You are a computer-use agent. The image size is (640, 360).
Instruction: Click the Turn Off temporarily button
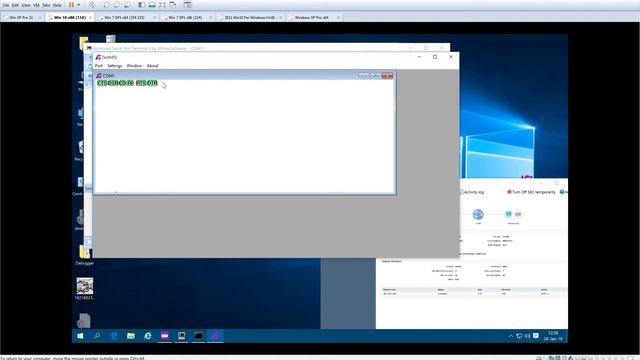coord(531,192)
